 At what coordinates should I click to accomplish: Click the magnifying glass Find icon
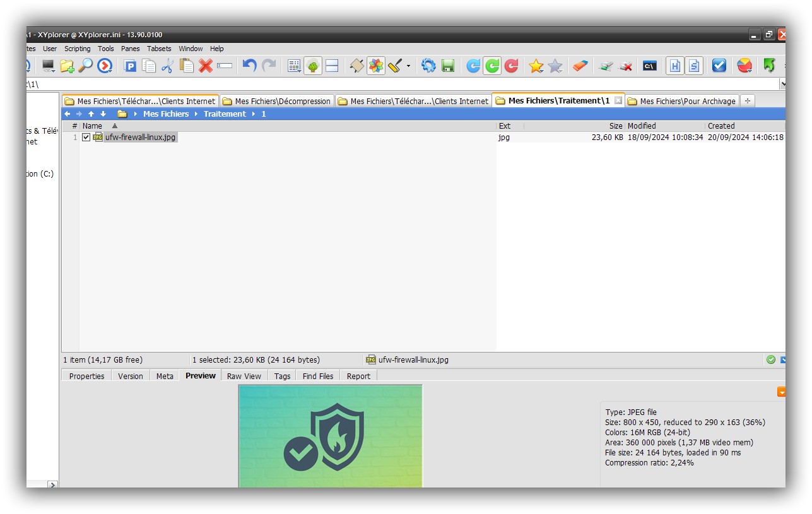tap(86, 66)
